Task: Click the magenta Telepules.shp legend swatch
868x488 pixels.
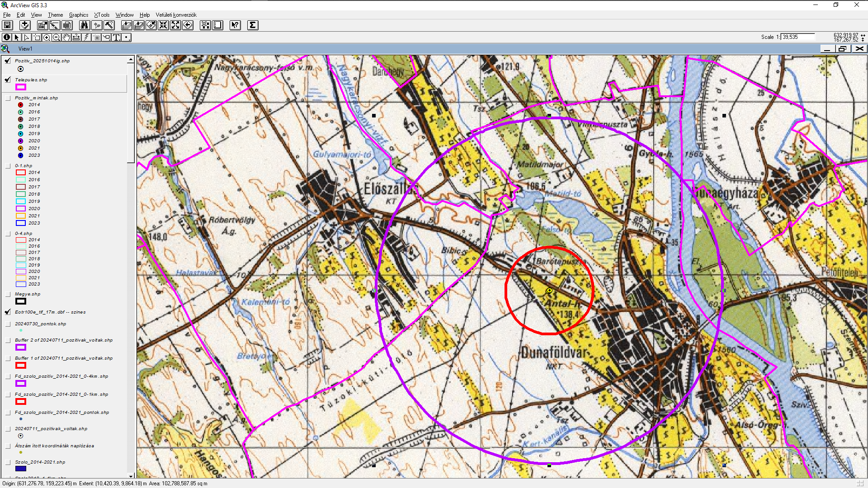Action: pyautogui.click(x=21, y=87)
